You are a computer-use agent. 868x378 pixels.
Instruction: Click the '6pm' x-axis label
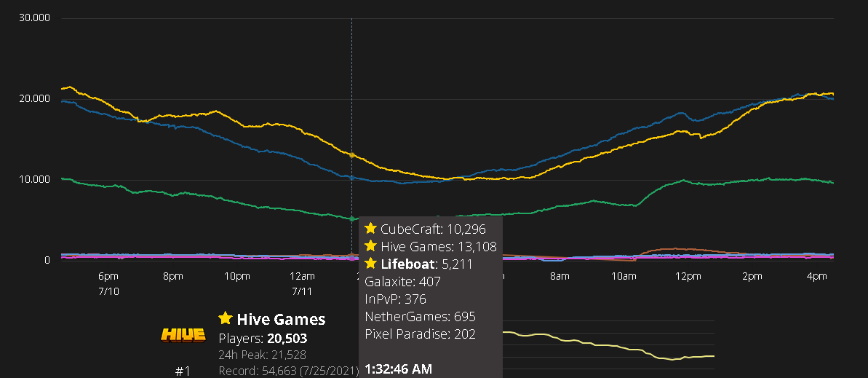(108, 276)
